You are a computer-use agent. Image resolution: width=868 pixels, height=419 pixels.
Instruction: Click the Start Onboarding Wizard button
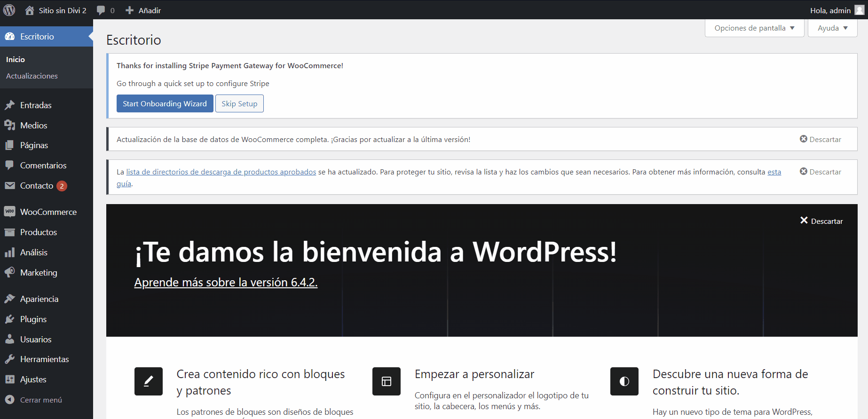(165, 103)
